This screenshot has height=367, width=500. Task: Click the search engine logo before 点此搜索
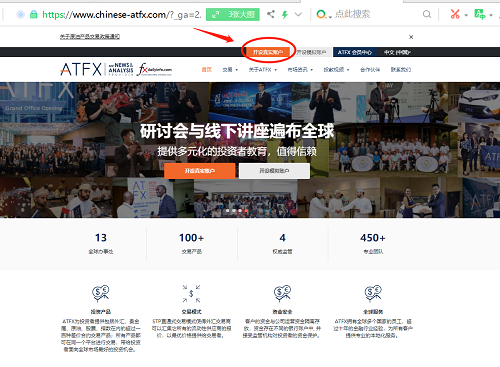321,14
